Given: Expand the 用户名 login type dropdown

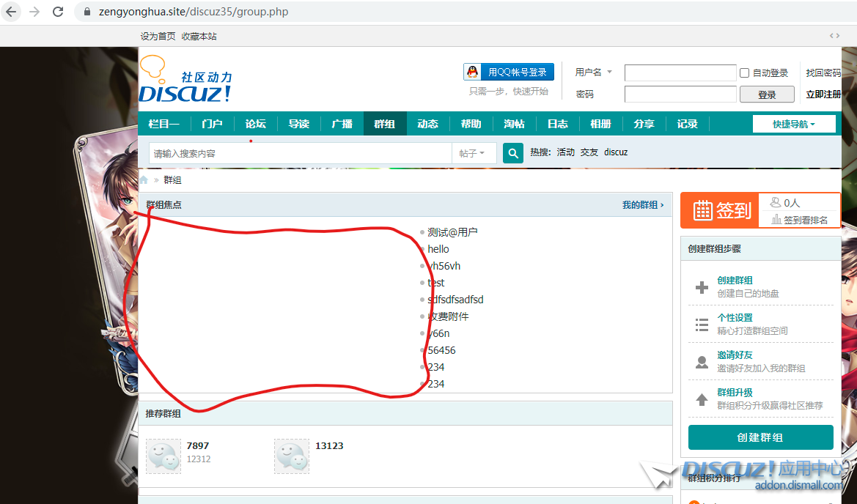Looking at the screenshot, I should (x=594, y=73).
